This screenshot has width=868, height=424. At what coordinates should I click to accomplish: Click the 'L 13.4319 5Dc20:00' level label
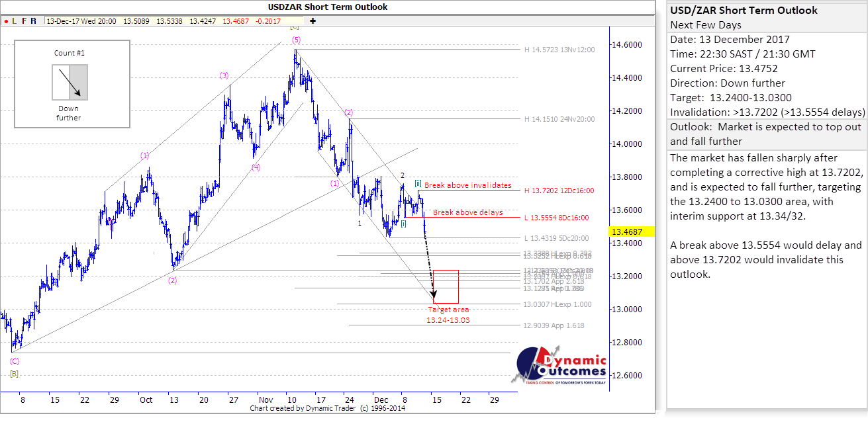tap(557, 238)
